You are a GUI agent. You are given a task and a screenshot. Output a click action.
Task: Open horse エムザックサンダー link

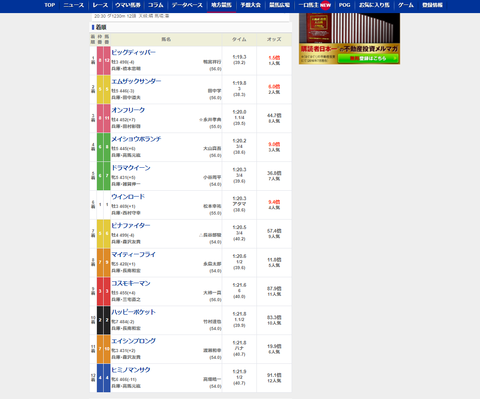click(136, 81)
